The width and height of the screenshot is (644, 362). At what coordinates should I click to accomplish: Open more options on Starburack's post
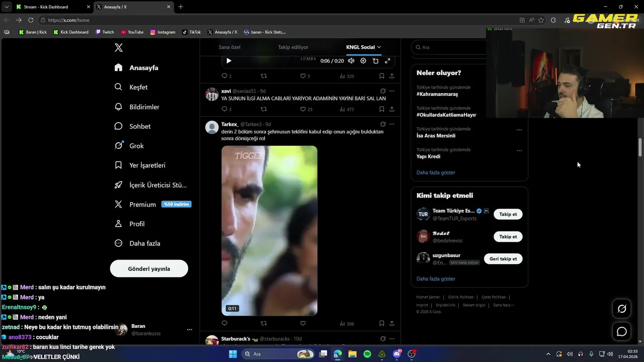tap(392, 338)
